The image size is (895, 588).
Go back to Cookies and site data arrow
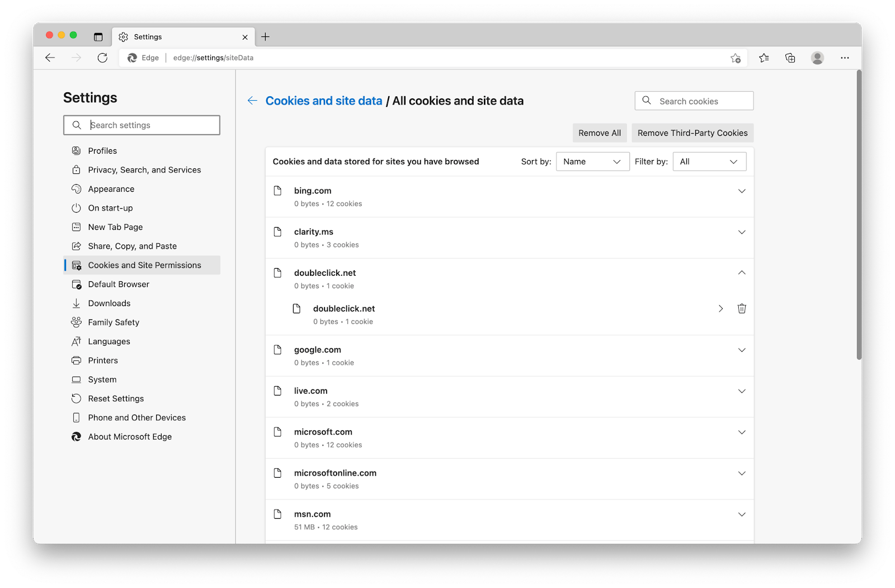(x=252, y=101)
